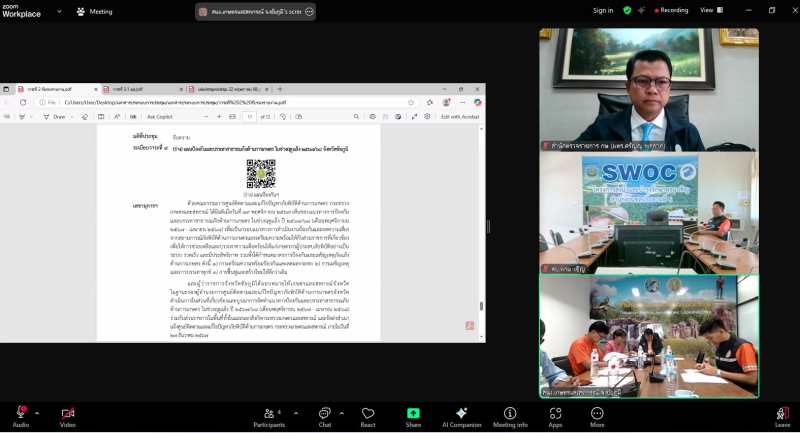Reload the PDF page in Edge

point(23,103)
